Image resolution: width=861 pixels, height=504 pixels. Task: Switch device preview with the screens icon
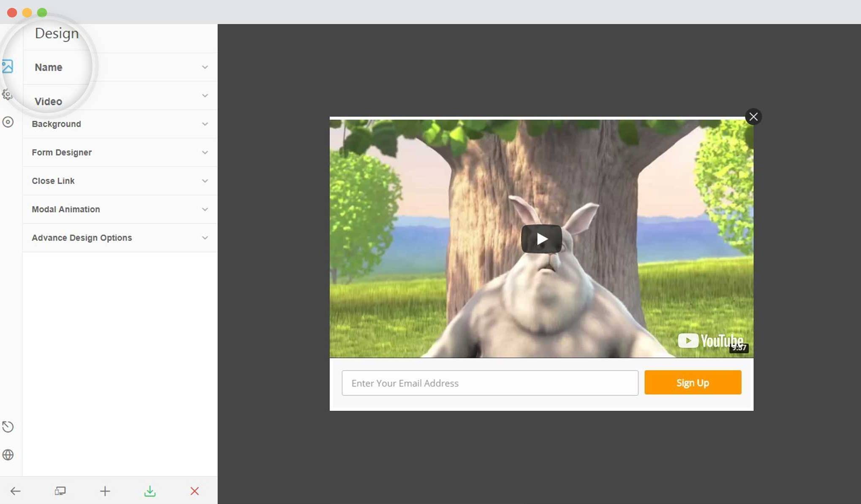(x=60, y=491)
